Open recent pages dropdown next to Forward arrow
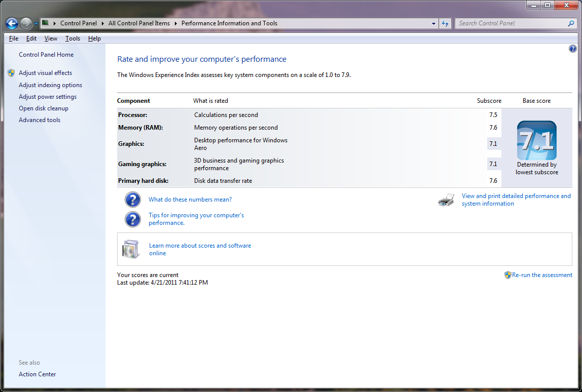Image resolution: width=582 pixels, height=392 pixels. [x=36, y=23]
